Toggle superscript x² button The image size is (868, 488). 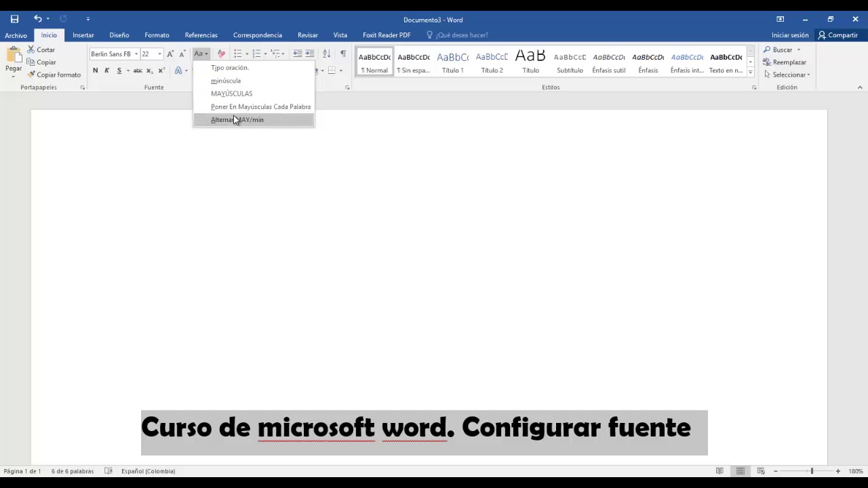coord(161,70)
